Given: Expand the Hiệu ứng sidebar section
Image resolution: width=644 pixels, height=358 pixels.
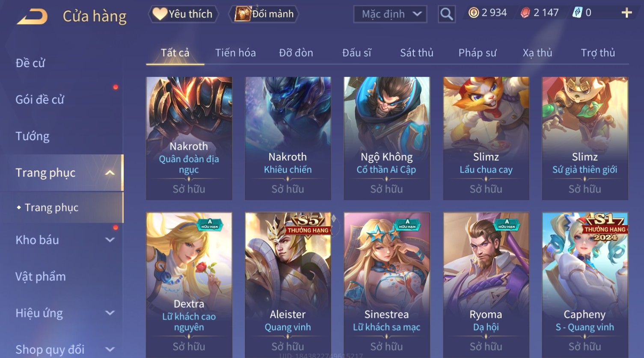Looking at the screenshot, I should click(110, 313).
